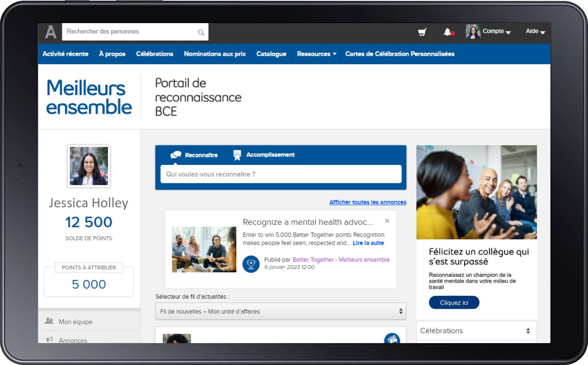Viewport: 588px width, 365px height.
Task: Click 'Portail de reconnaissance BCE' title
Action: 198,97
